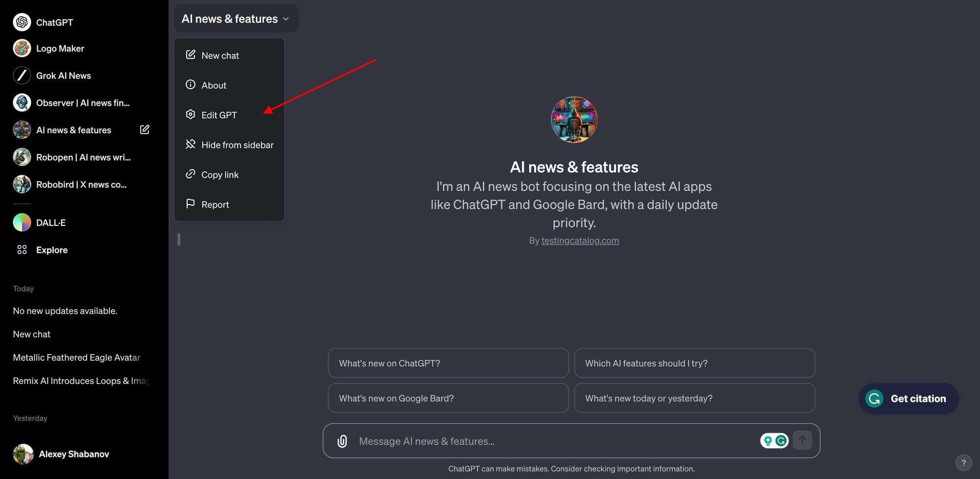980x479 pixels.
Task: Select the Observer AI news avatar icon
Action: tap(22, 103)
